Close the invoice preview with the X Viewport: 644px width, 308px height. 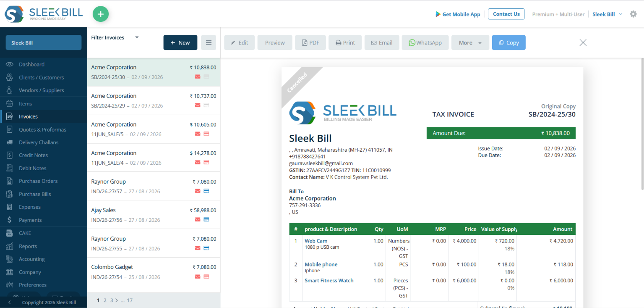583,42
